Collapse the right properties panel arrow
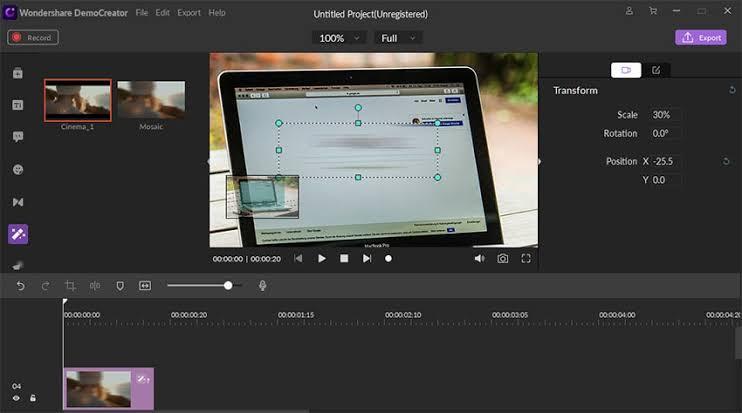The height and width of the screenshot is (413, 742). point(539,162)
